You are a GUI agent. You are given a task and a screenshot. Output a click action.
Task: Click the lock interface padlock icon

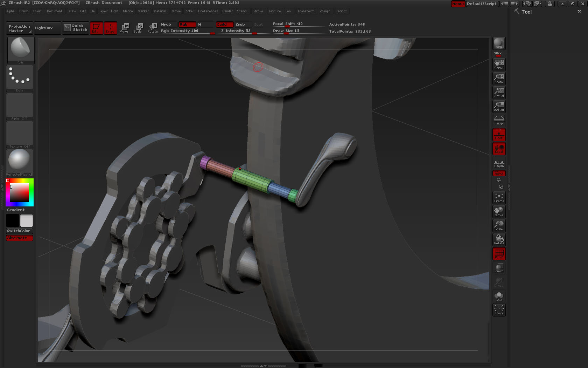click(x=550, y=4)
